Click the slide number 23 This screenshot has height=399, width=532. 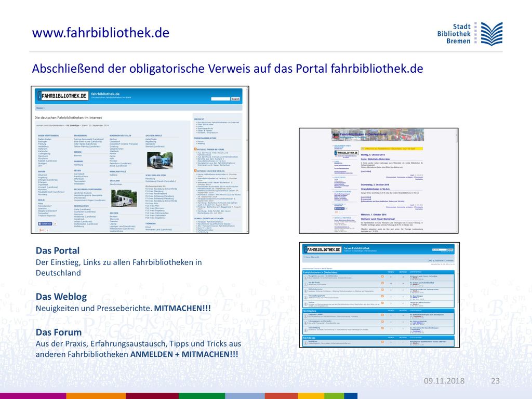[x=495, y=381]
